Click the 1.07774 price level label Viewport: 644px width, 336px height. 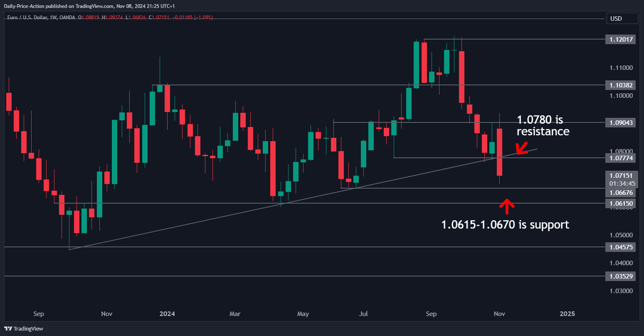click(x=621, y=158)
